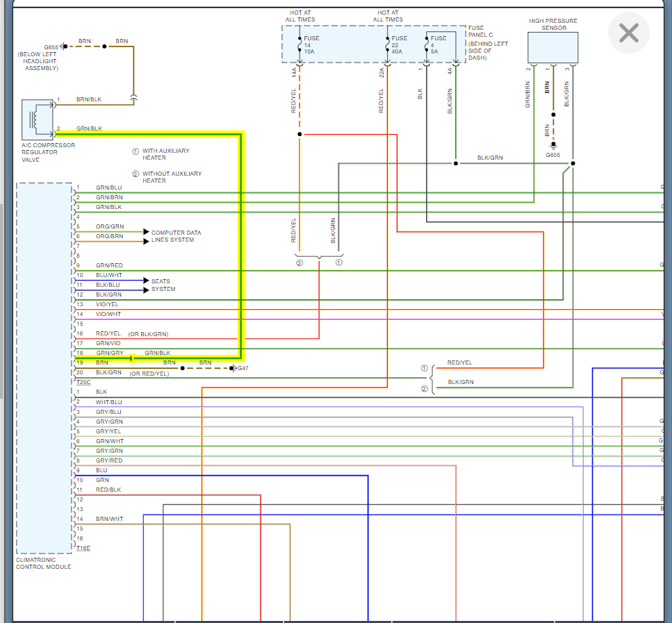This screenshot has height=623, width=672.
Task: Click the High Pressure Sensor box
Action: (x=553, y=47)
